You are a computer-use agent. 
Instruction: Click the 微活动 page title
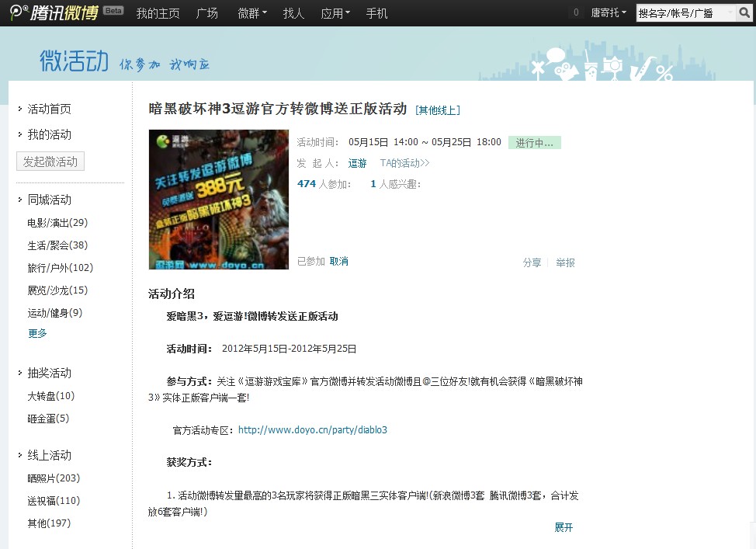[74, 61]
